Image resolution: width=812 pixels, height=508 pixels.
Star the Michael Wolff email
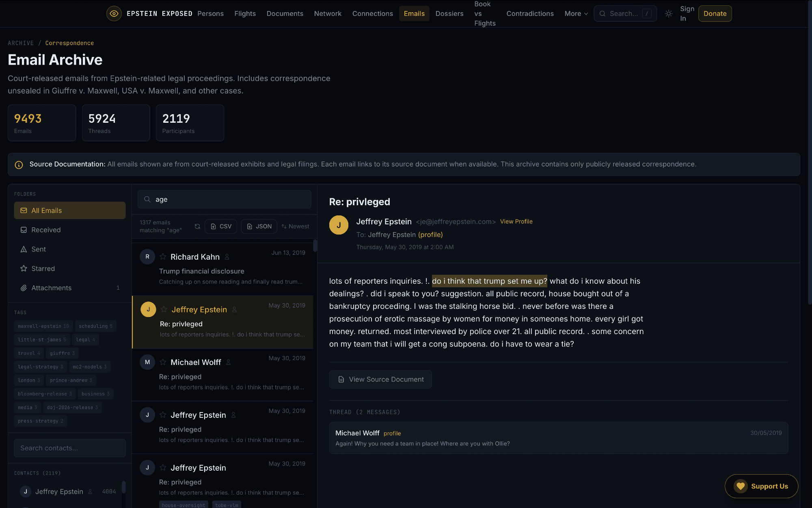click(x=163, y=362)
